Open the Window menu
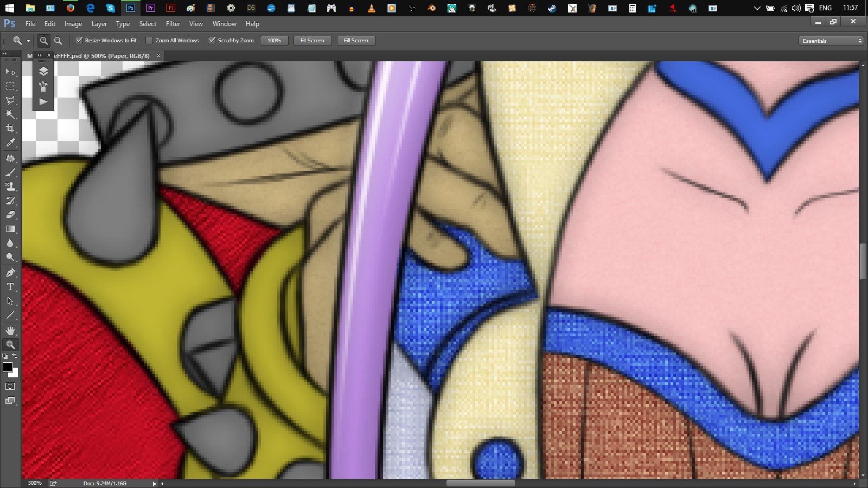The image size is (868, 488). [x=225, y=24]
